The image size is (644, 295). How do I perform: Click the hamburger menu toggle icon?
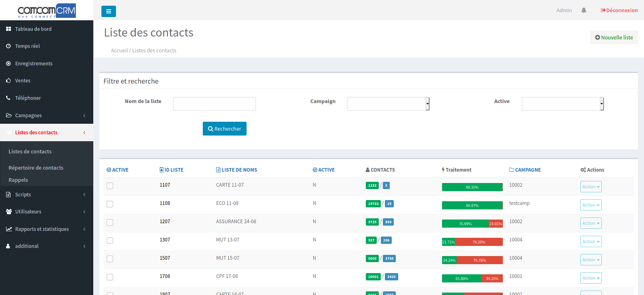[x=108, y=11]
